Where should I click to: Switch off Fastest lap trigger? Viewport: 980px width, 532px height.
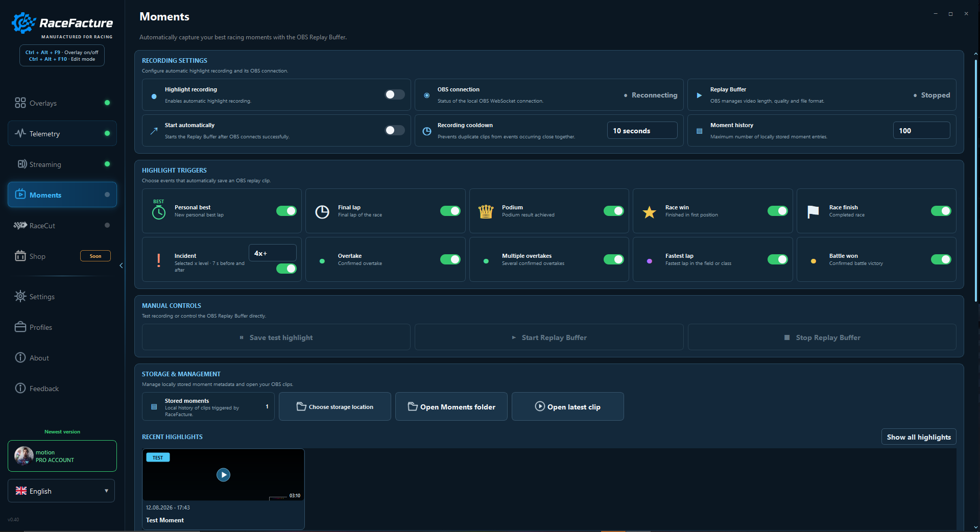778,260
